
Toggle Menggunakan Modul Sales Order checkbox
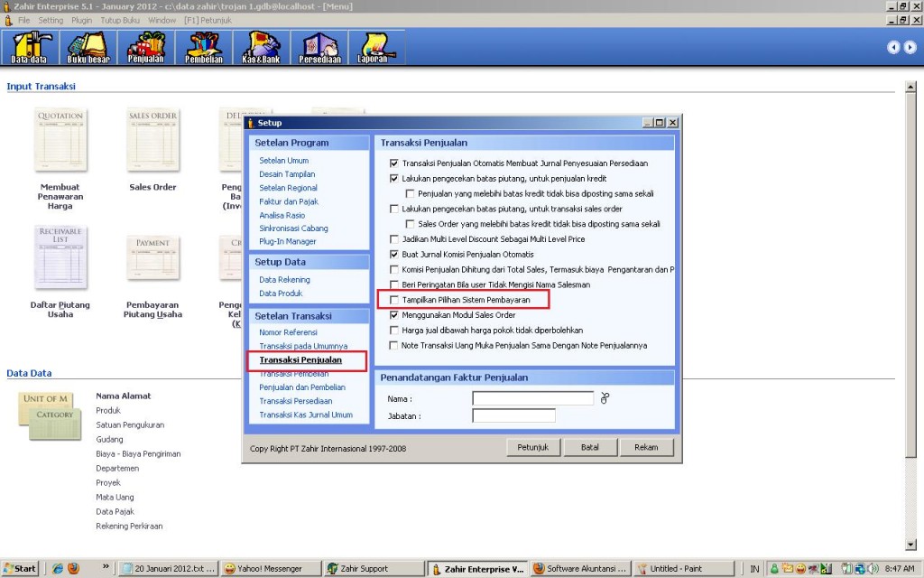coord(394,315)
